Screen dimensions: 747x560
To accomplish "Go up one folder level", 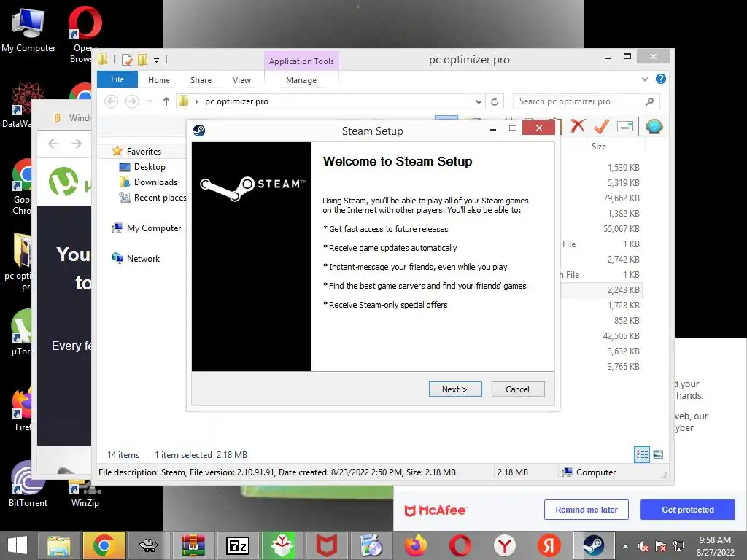I will tap(166, 101).
